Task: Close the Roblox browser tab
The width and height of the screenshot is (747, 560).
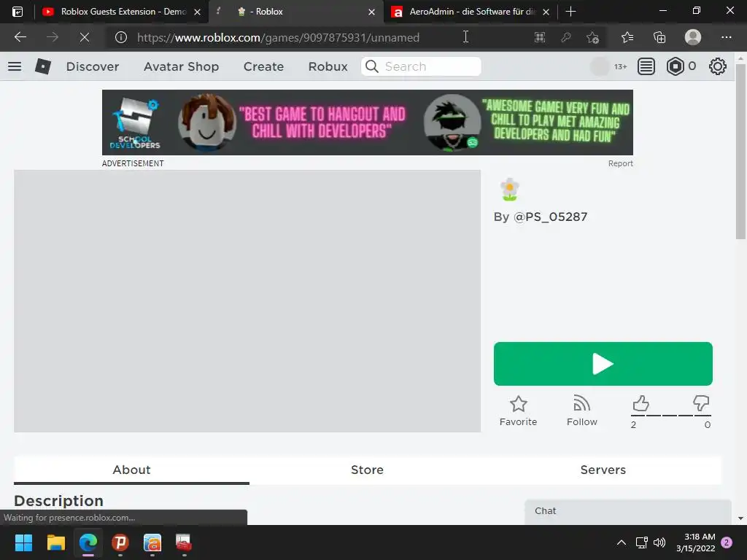Action: [x=371, y=12]
